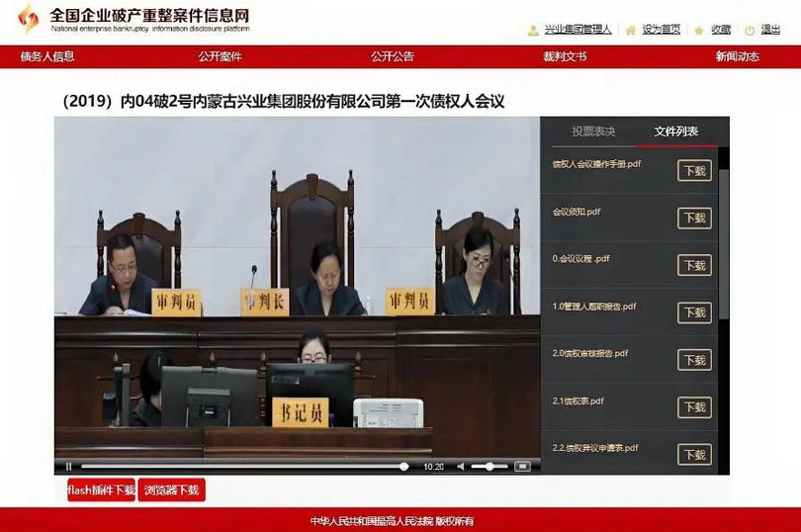Image resolution: width=801 pixels, height=532 pixels.
Task: Click the star icon beside 收藏
Action: pyautogui.click(x=699, y=31)
